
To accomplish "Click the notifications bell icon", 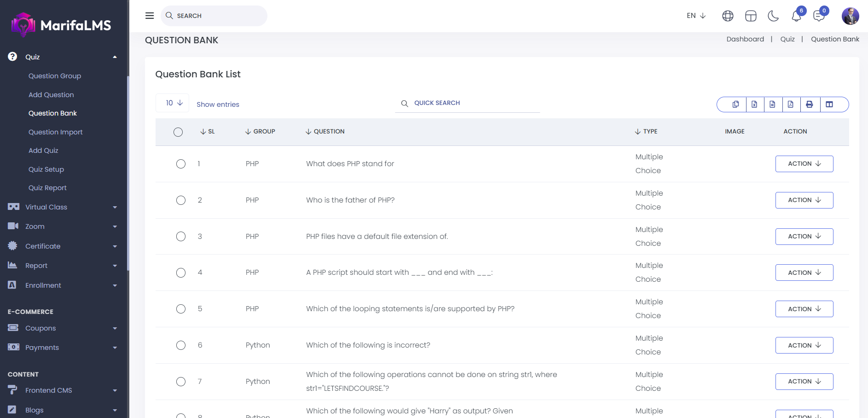I will [x=796, y=16].
